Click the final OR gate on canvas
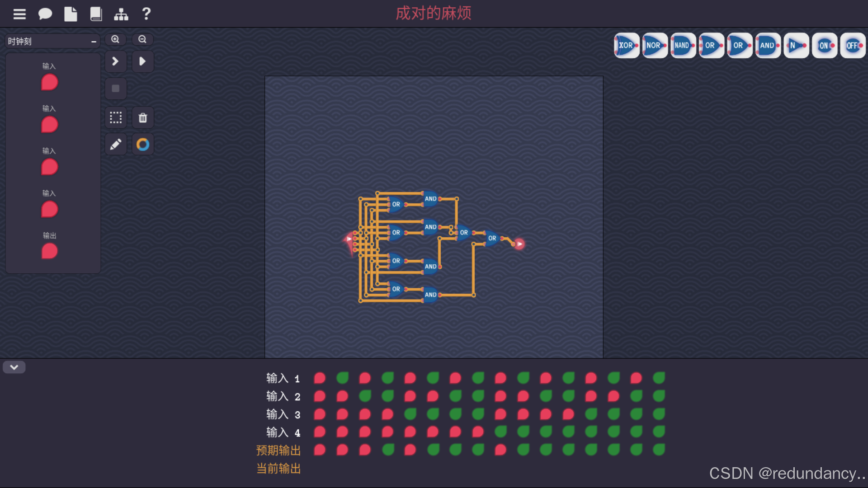The height and width of the screenshot is (488, 868). point(492,238)
